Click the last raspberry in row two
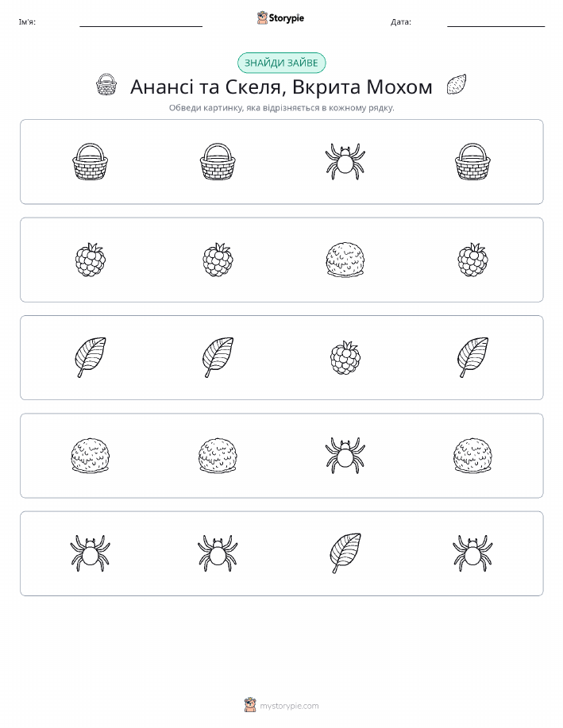The height and width of the screenshot is (728, 563). click(472, 260)
